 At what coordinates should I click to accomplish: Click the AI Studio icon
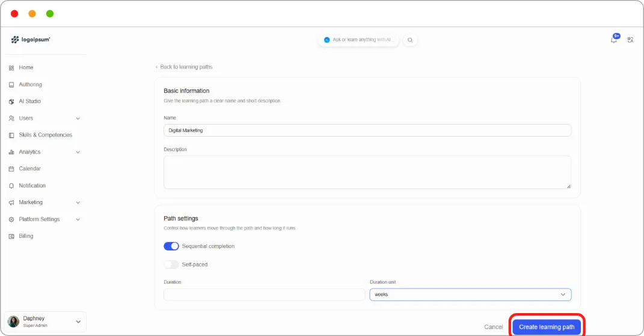[11, 102]
